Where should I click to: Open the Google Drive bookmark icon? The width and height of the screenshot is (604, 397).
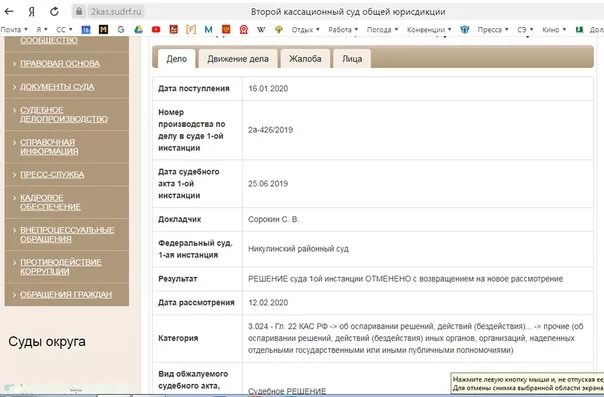[x=138, y=29]
